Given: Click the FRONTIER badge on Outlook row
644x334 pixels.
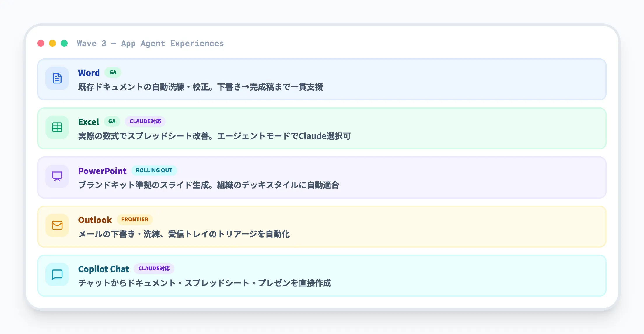Looking at the screenshot, I should [135, 219].
